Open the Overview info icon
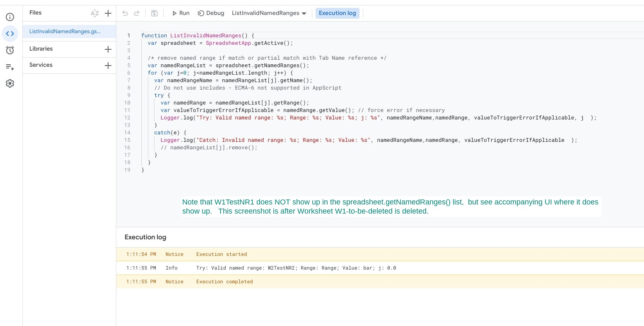 10,17
